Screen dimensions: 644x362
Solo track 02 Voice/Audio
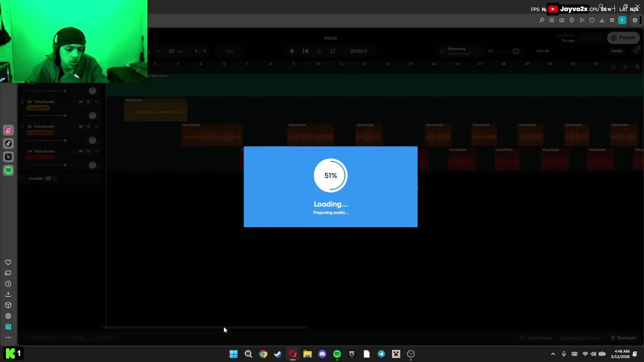(88, 102)
